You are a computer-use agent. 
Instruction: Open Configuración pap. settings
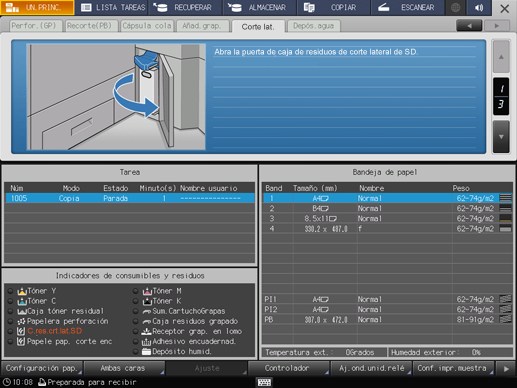[42, 368]
